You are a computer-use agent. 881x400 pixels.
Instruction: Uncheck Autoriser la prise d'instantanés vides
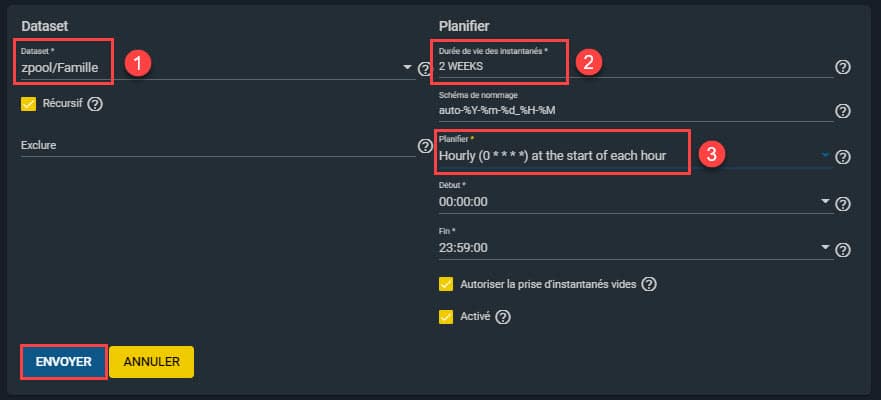pyautogui.click(x=446, y=284)
